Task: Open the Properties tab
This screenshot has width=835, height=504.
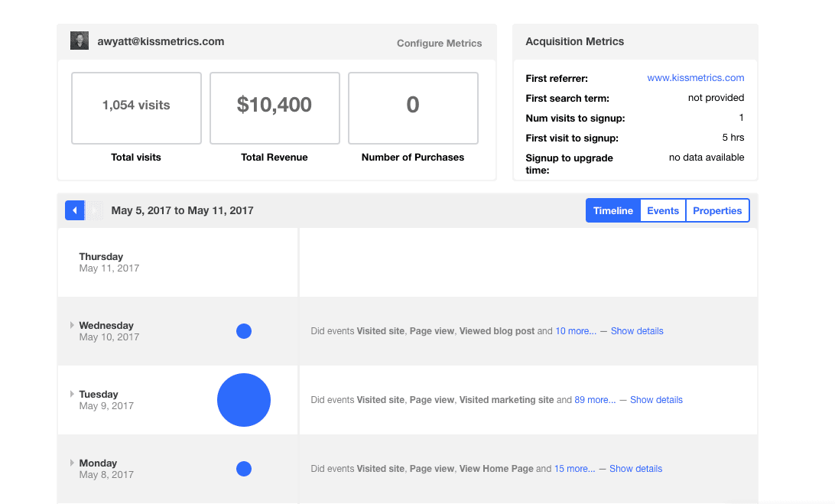Action: [x=717, y=210]
